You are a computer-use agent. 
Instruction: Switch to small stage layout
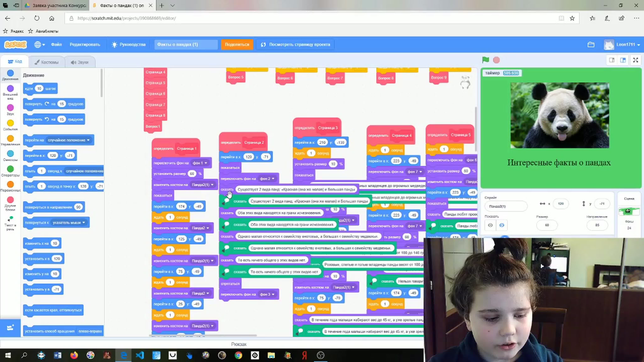tap(611, 60)
